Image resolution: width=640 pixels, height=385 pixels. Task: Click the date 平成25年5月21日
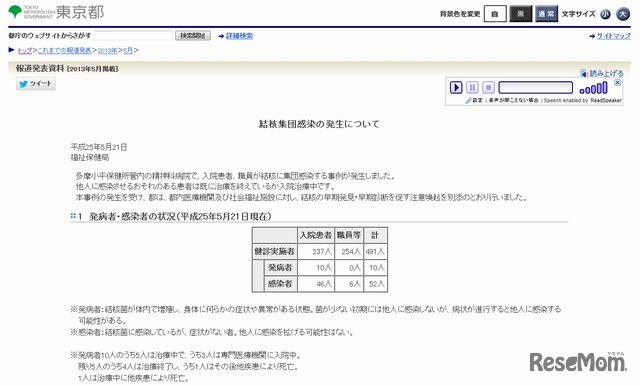(99, 147)
